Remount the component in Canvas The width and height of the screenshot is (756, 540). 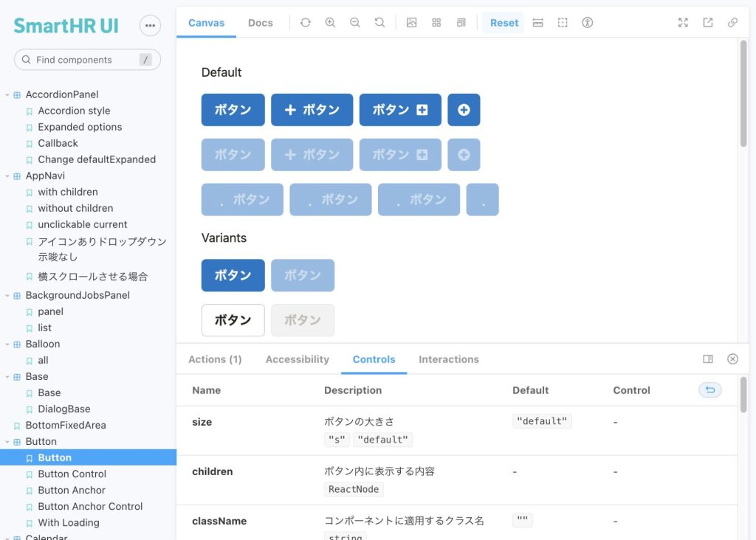click(x=305, y=22)
